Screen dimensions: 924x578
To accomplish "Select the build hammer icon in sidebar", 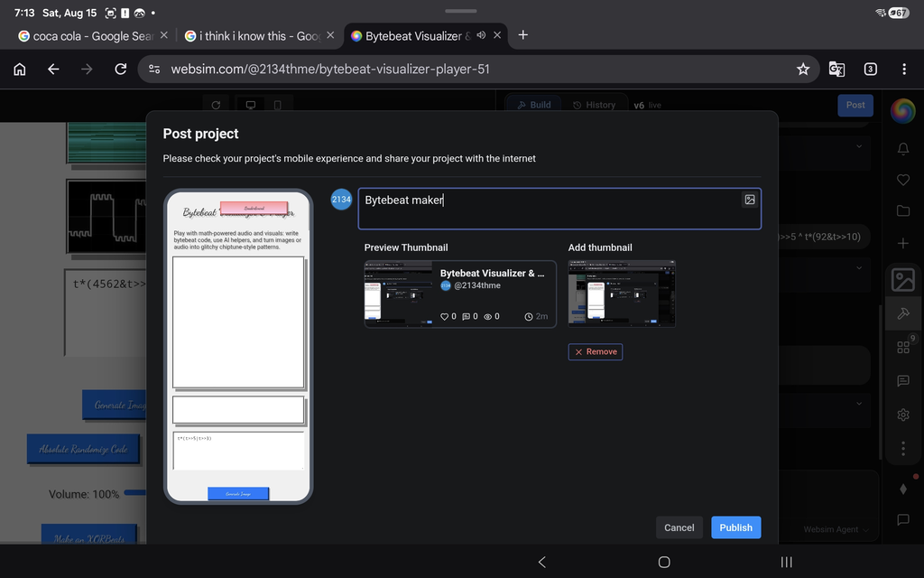I will (x=902, y=313).
